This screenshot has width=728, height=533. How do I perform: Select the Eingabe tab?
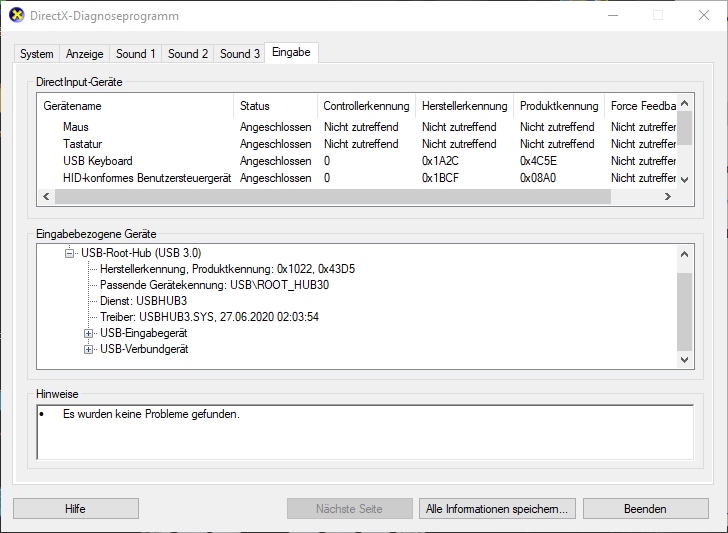coord(291,52)
